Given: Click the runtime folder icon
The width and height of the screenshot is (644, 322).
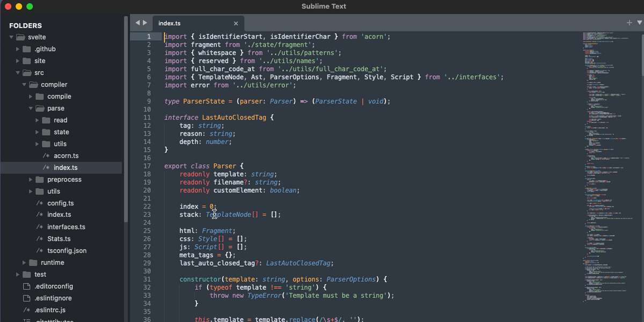Looking at the screenshot, I should 33,262.
